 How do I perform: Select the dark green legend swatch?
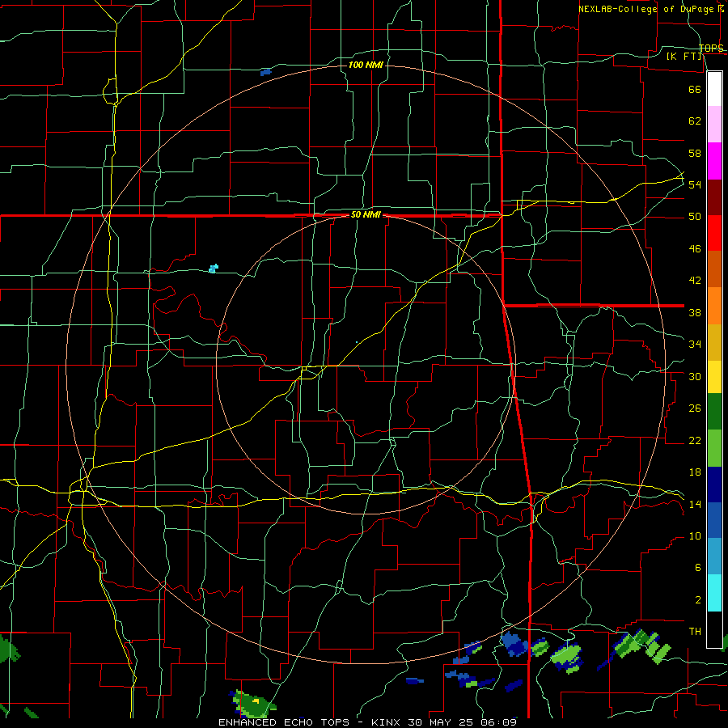(714, 412)
